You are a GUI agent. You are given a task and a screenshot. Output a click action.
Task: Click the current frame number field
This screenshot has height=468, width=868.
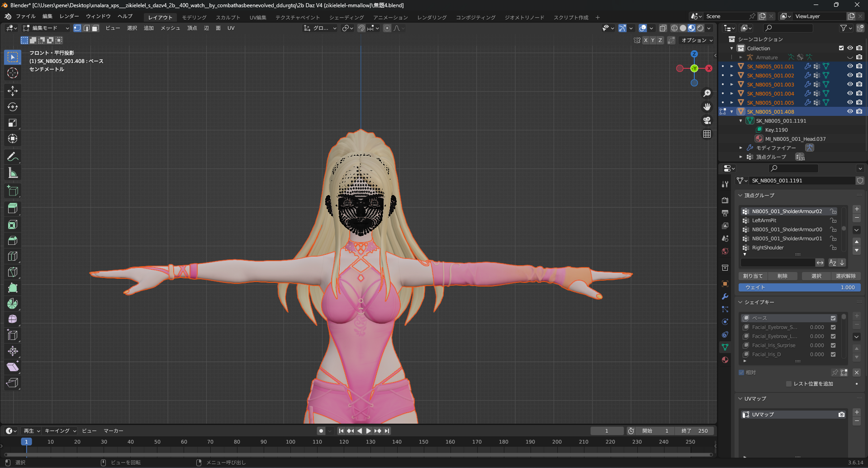(607, 431)
